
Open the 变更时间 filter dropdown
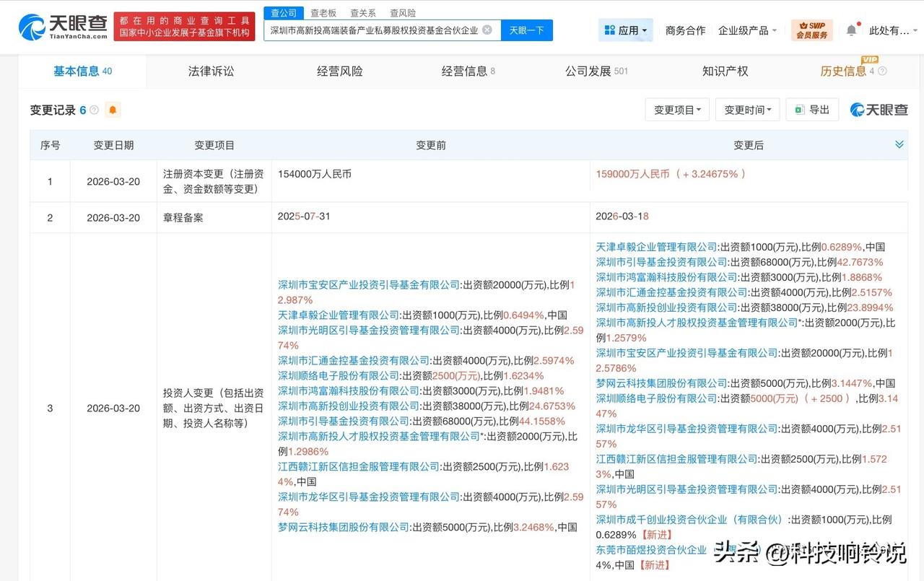748,110
